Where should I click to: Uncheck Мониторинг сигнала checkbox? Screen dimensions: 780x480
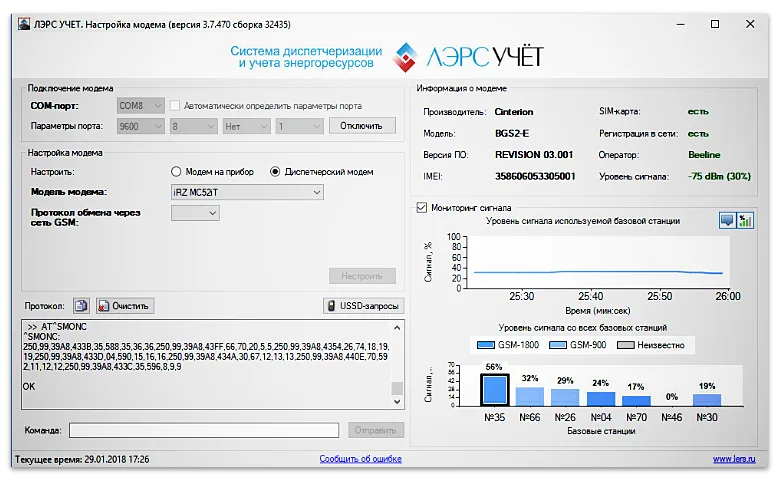coord(422,207)
